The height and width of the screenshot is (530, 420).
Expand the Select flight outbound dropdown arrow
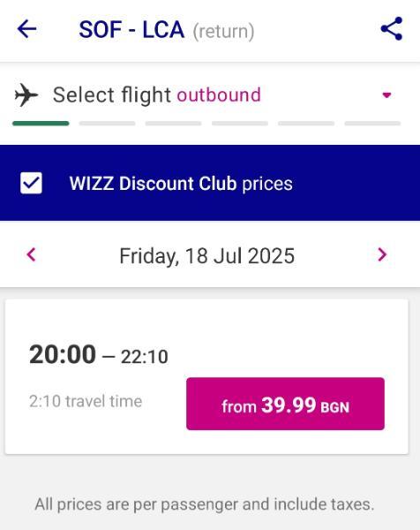pos(386,95)
